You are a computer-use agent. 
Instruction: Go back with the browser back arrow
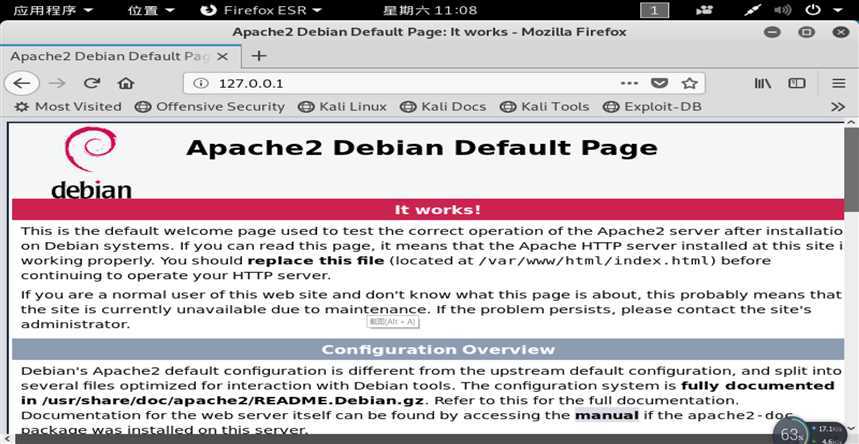click(21, 83)
